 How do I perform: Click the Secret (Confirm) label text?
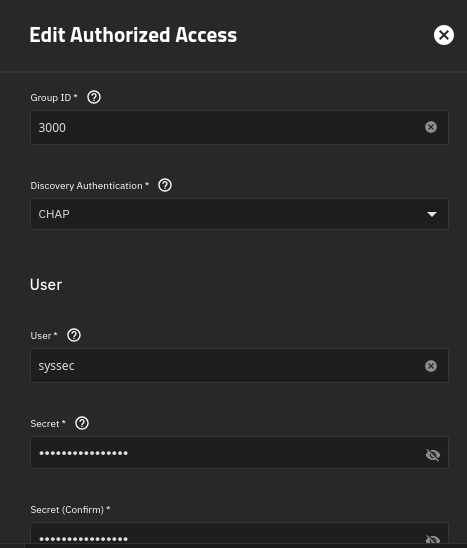coord(67,510)
